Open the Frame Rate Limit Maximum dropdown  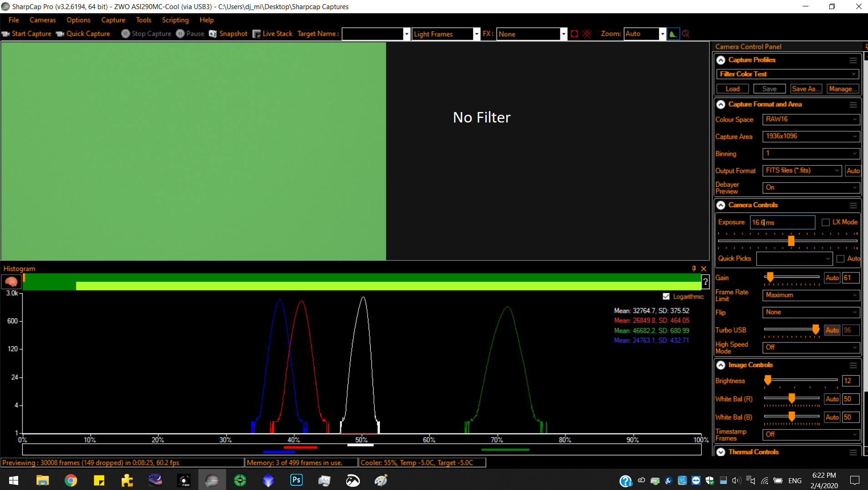click(811, 295)
